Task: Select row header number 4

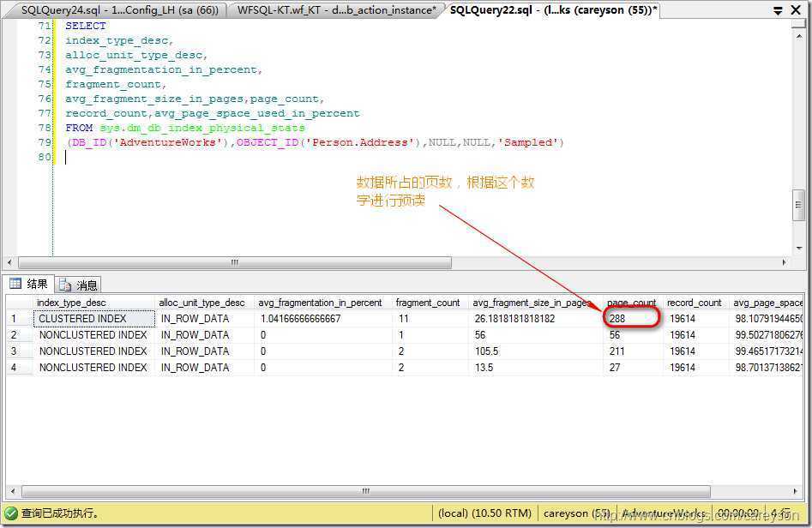Action: (x=20, y=368)
